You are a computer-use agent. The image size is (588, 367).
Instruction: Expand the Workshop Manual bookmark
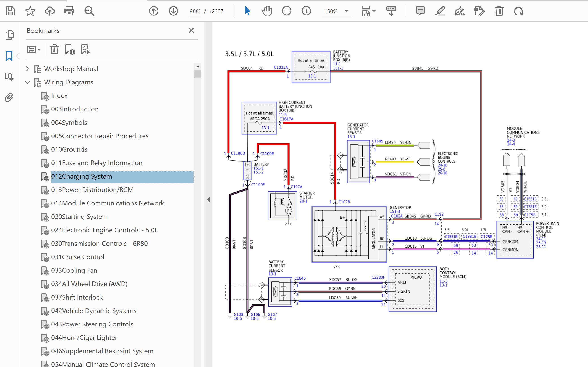(27, 69)
